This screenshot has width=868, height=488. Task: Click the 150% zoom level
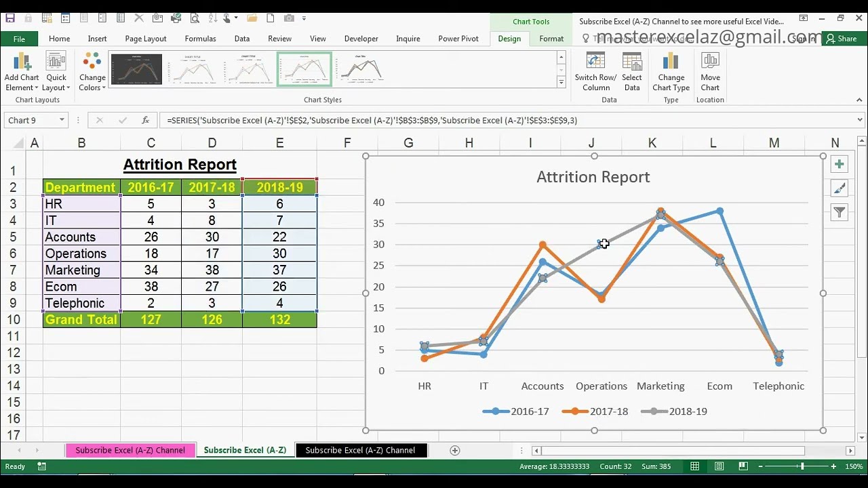coord(854,466)
